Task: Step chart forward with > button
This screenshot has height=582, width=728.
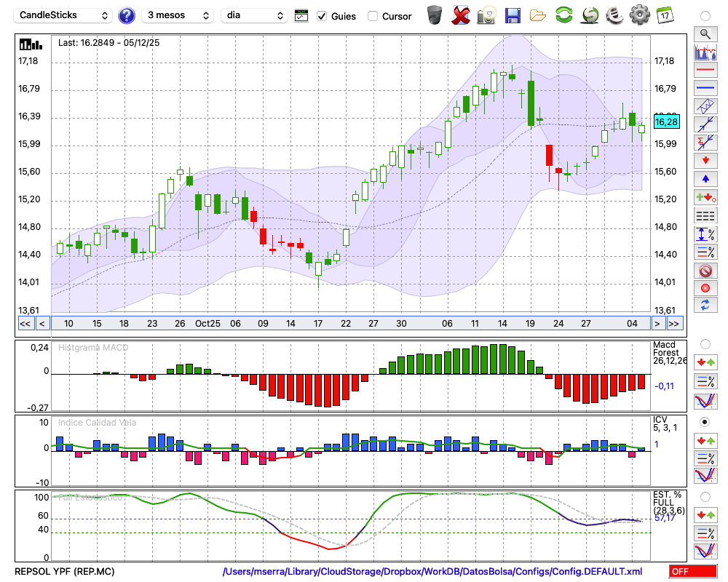Action: point(657,324)
